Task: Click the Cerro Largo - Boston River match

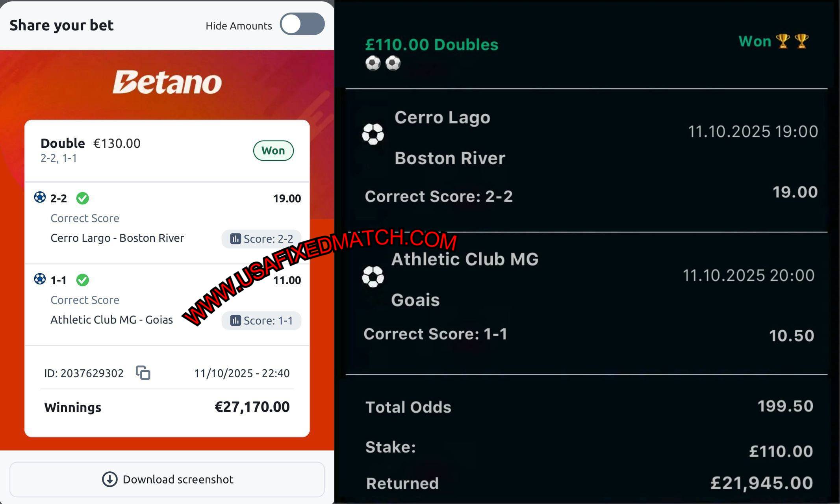Action: (117, 238)
